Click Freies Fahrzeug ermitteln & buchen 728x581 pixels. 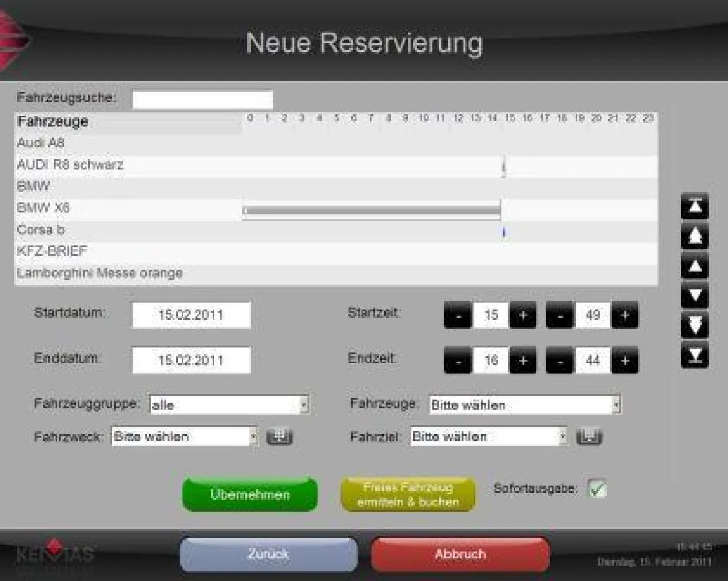coord(408,493)
